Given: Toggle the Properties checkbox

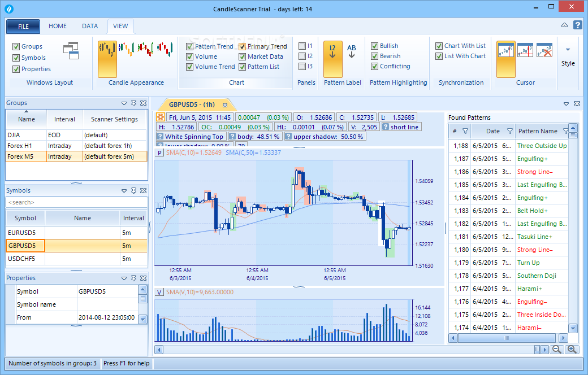Looking at the screenshot, I should (x=16, y=69).
